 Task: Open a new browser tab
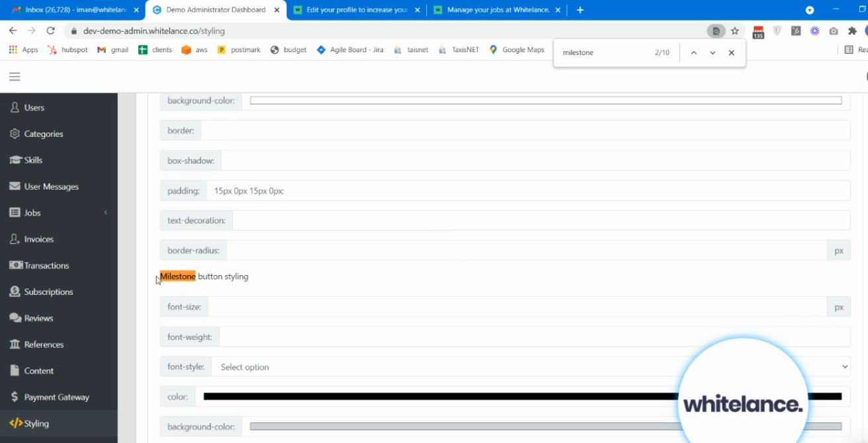[580, 10]
